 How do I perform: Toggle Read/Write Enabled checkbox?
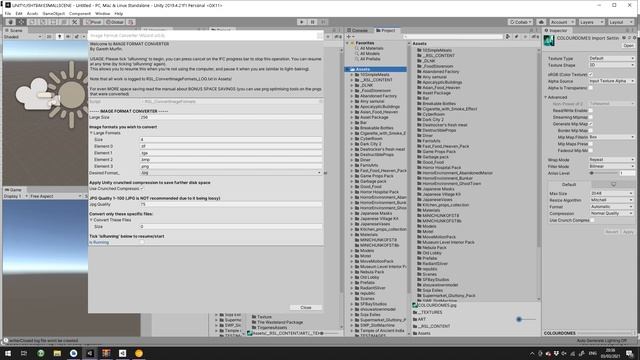click(x=591, y=110)
